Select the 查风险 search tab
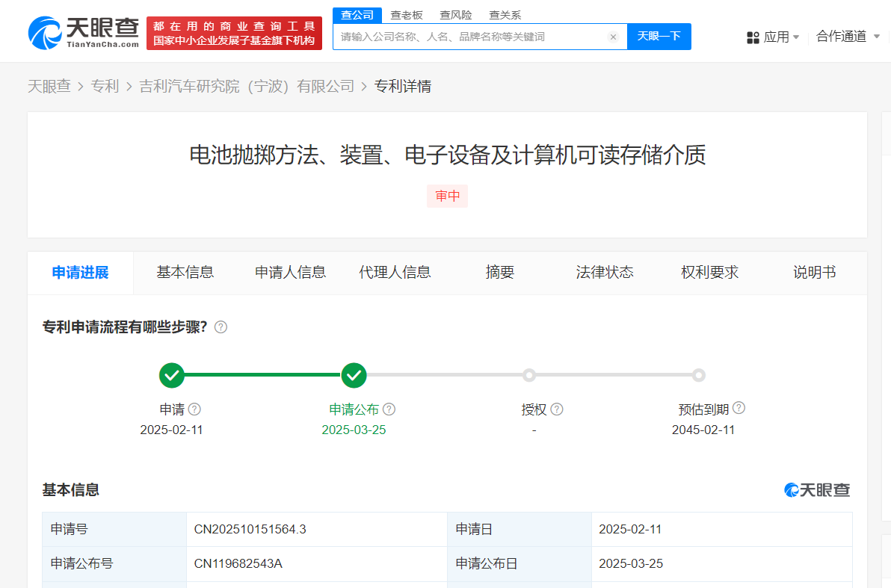Screen dimensions: 891x588 (x=455, y=15)
